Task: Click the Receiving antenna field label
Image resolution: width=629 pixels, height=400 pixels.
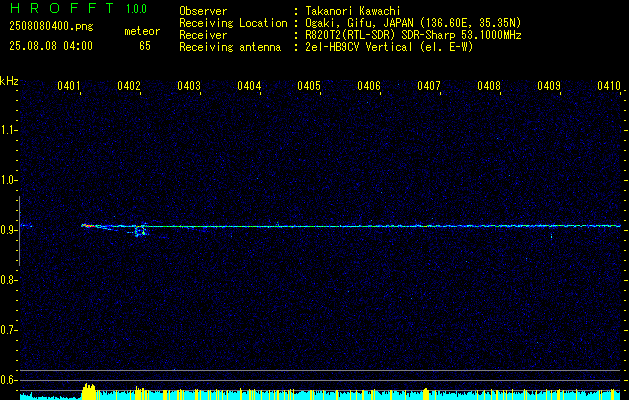Action: (x=230, y=47)
